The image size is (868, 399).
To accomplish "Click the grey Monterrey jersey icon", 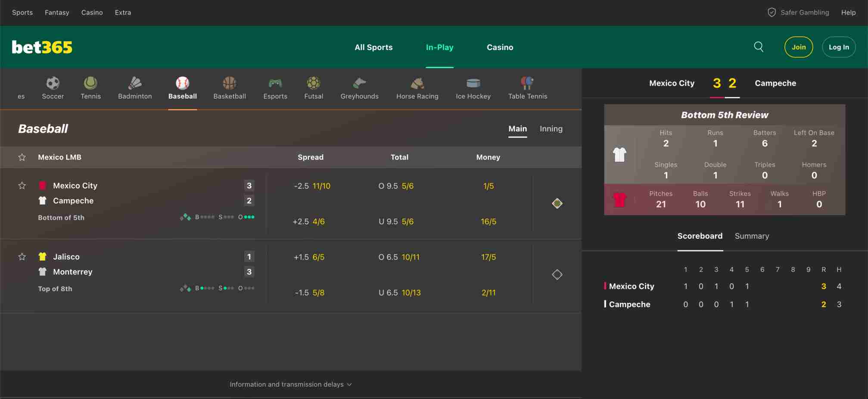I will point(42,272).
